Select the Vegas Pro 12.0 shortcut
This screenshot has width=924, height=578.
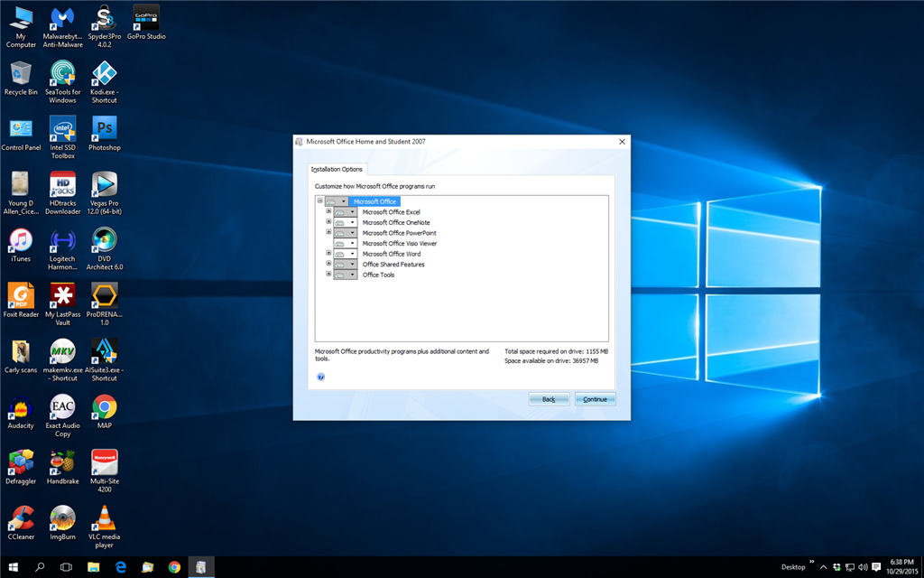tap(105, 184)
